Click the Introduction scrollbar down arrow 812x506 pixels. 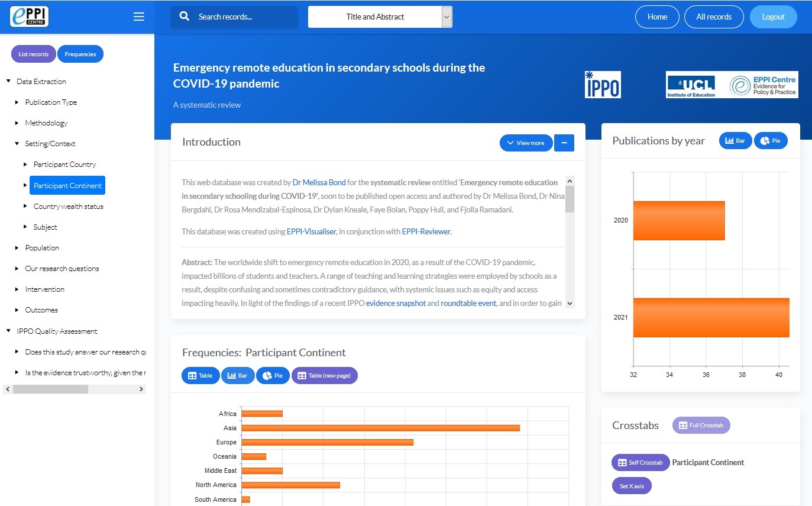tap(570, 303)
